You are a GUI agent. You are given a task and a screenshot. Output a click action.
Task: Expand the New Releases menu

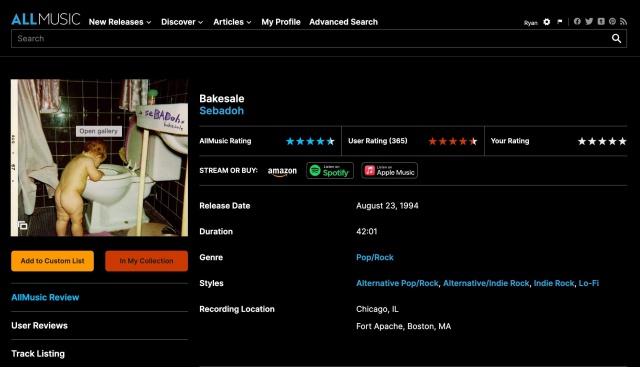pos(120,22)
